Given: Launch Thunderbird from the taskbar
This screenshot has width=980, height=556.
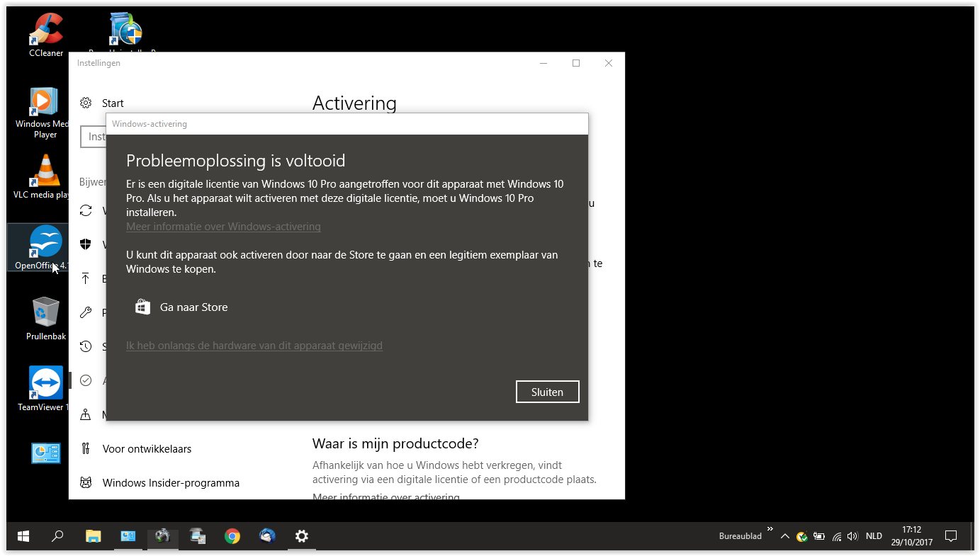Looking at the screenshot, I should (x=267, y=536).
